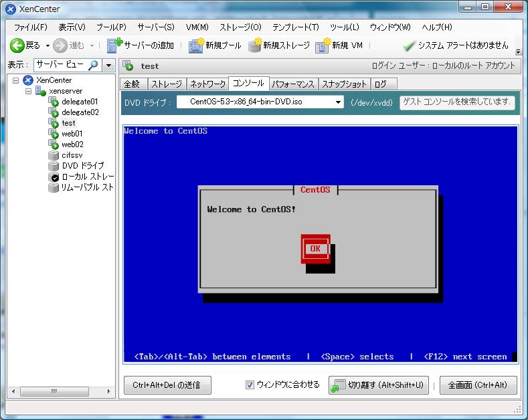This screenshot has height=420, width=528.
Task: Open the ストレージ(O) menu
Action: pos(240,27)
